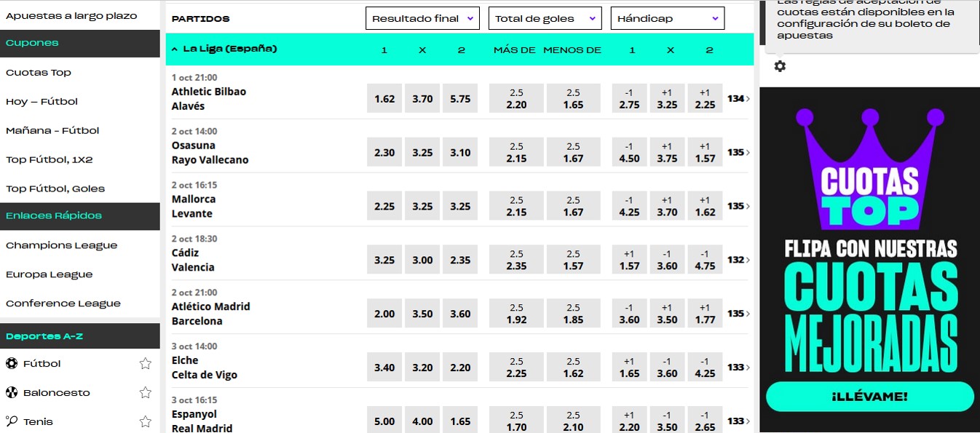Show 135 more markets for Atlético Madrid match
This screenshot has width=980, height=433.
pyautogui.click(x=738, y=314)
